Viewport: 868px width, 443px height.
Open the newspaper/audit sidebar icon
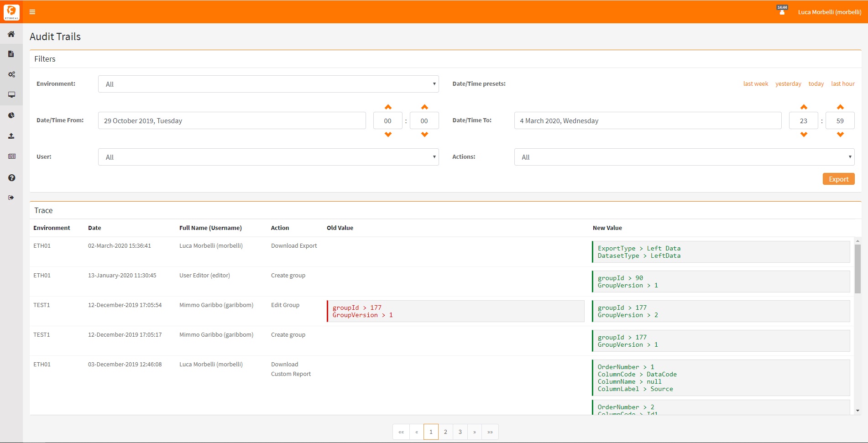click(11, 156)
